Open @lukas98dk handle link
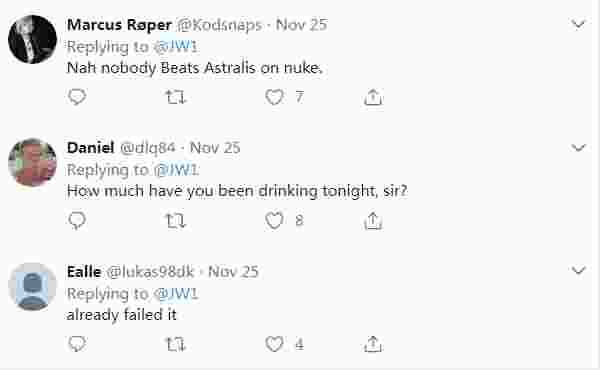Viewport: 600px width, 370px height. pos(150,272)
